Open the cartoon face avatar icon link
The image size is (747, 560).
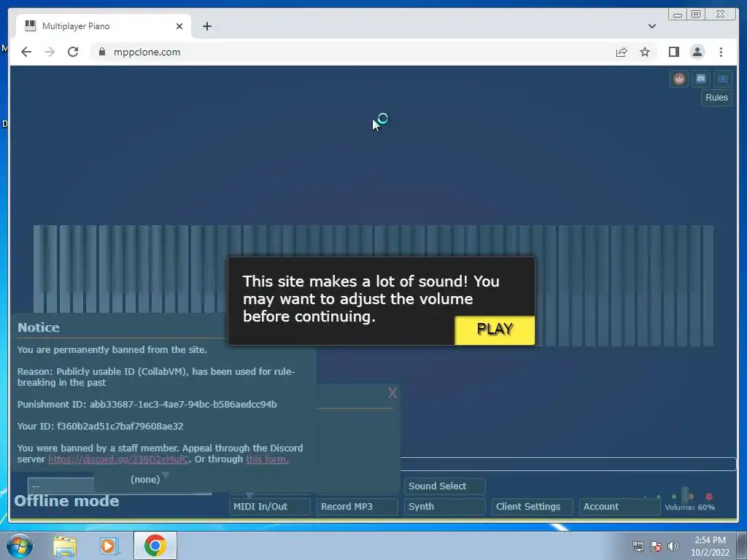(x=679, y=79)
